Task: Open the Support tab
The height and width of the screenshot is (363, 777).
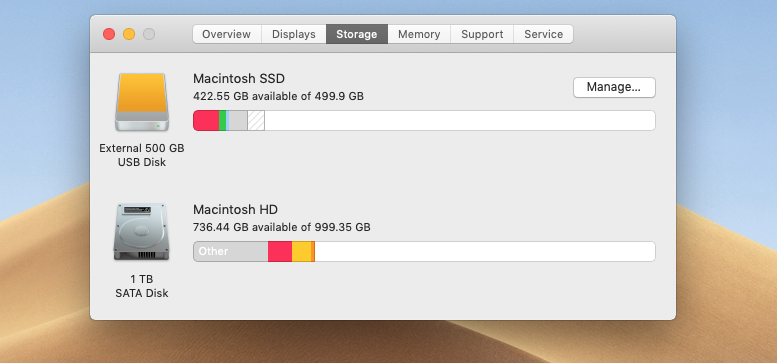Action: point(482,34)
